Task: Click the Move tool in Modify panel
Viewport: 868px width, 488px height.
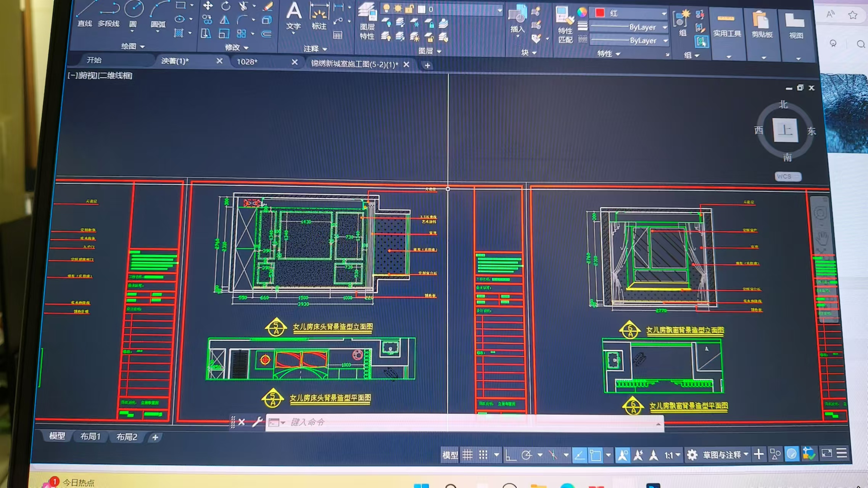Action: tap(208, 6)
